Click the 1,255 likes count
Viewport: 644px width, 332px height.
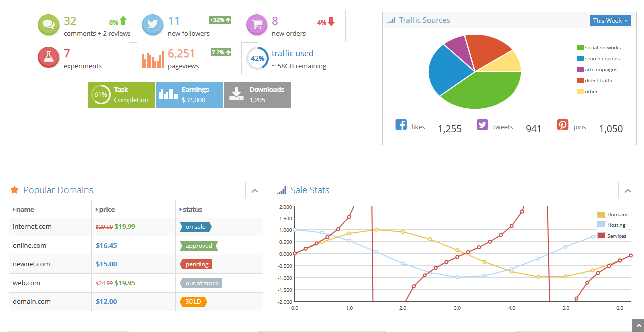coord(450,129)
